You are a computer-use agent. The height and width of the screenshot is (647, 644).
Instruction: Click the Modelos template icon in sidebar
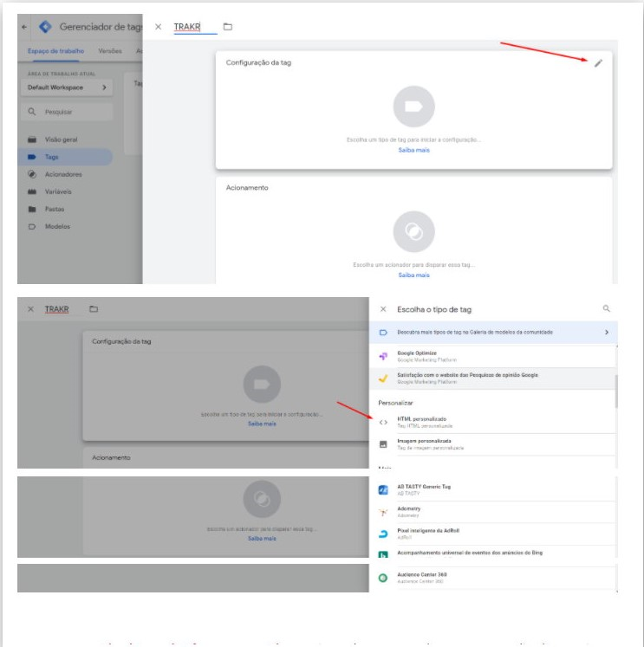(32, 226)
